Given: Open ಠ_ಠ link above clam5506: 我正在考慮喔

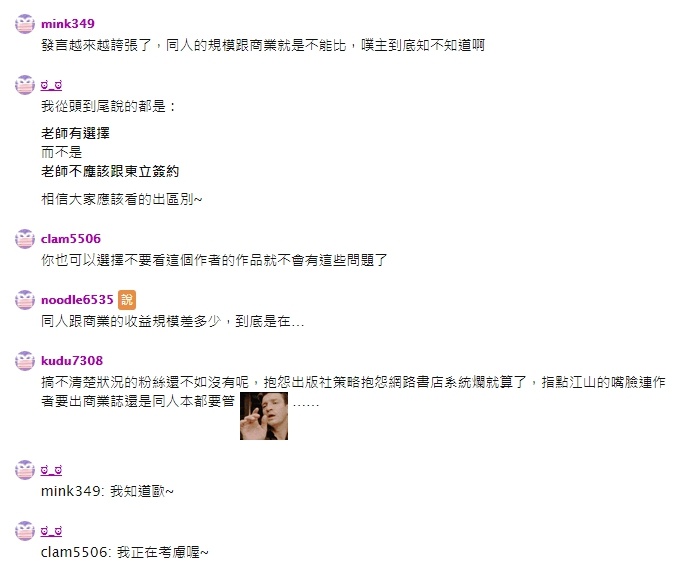Looking at the screenshot, I should tap(51, 531).
